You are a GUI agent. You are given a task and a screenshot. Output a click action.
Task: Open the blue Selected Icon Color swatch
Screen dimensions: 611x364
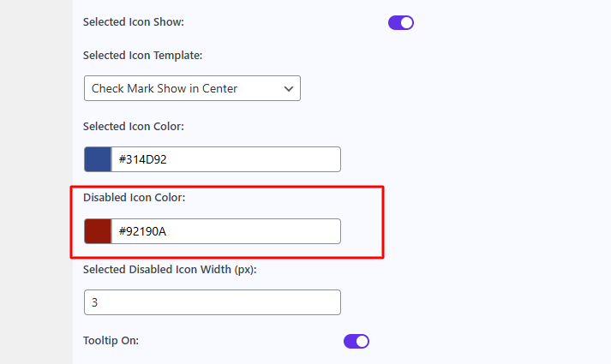tap(98, 159)
